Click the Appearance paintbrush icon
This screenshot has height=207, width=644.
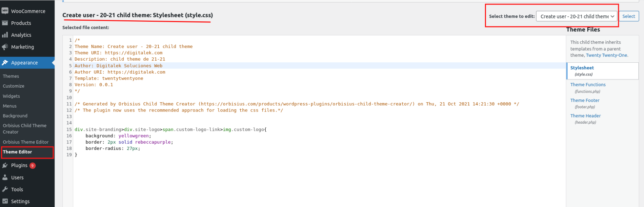coord(5,63)
